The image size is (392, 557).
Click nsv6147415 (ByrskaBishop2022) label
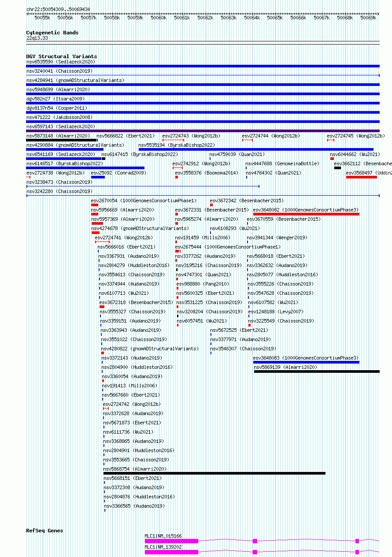click(x=140, y=155)
